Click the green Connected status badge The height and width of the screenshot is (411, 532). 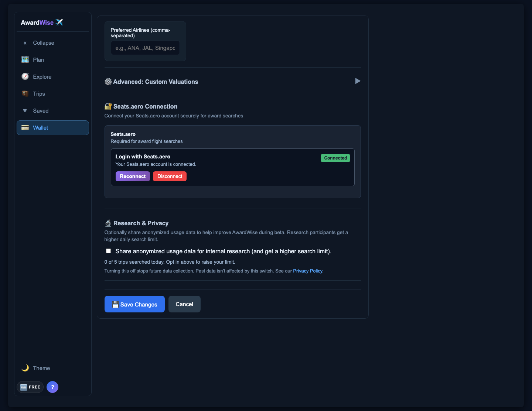335,158
